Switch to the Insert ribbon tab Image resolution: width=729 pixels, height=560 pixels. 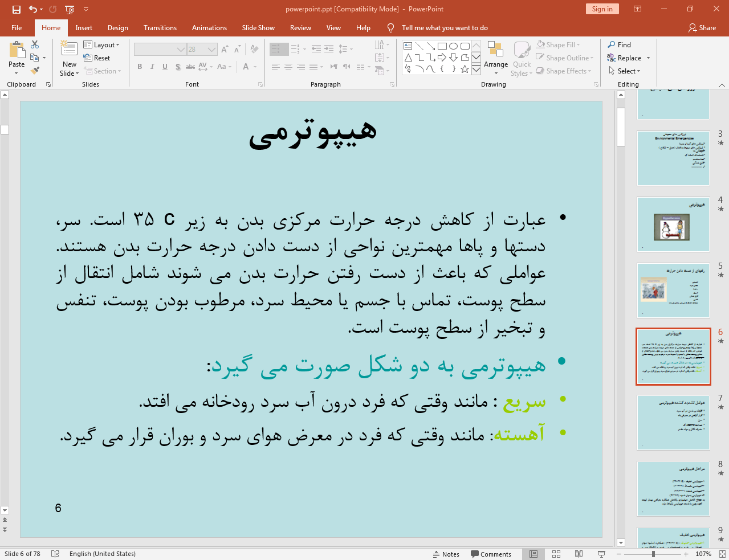[83, 27]
